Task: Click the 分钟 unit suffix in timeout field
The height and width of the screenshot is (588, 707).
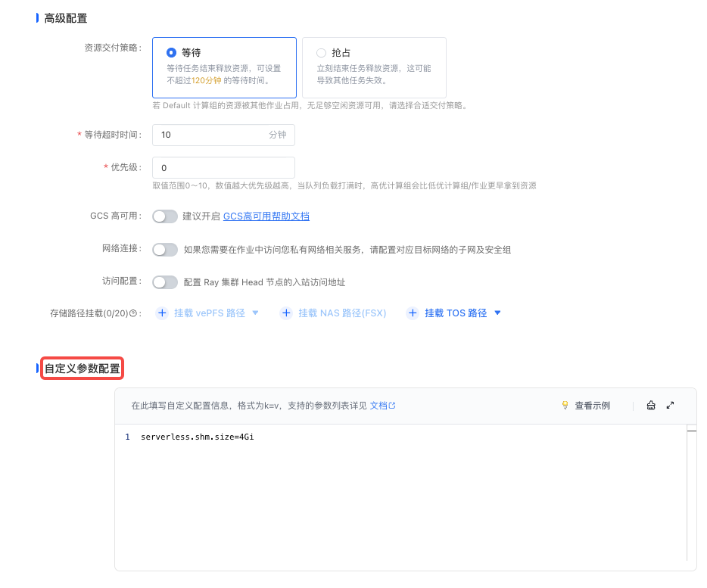Action: 278,135
